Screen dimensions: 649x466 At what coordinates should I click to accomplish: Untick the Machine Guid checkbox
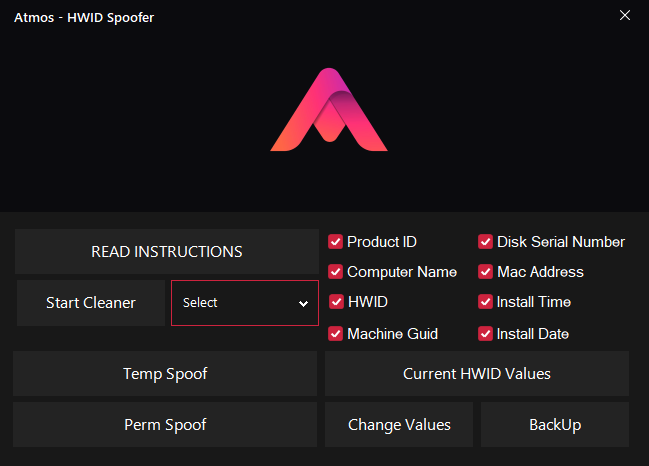click(x=336, y=334)
